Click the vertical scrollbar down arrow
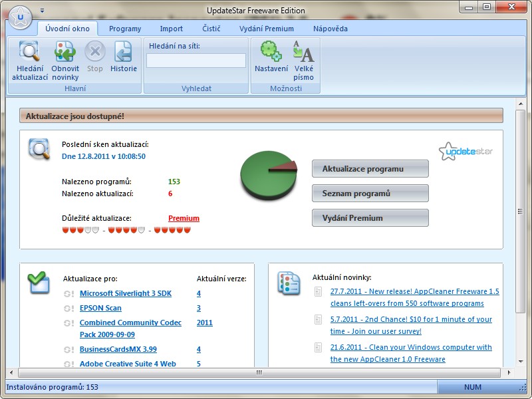Image resolution: width=532 pixels, height=399 pixels. (x=521, y=362)
